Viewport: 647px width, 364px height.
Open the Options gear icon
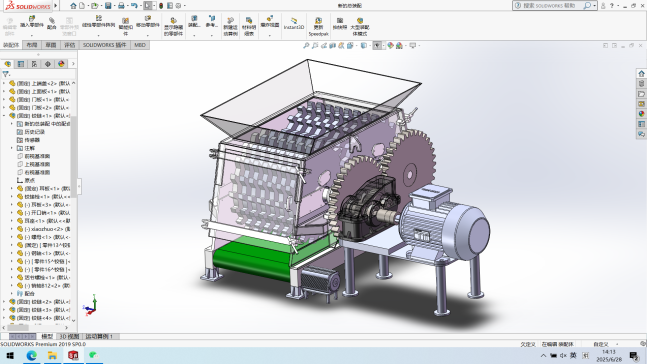click(x=178, y=6)
